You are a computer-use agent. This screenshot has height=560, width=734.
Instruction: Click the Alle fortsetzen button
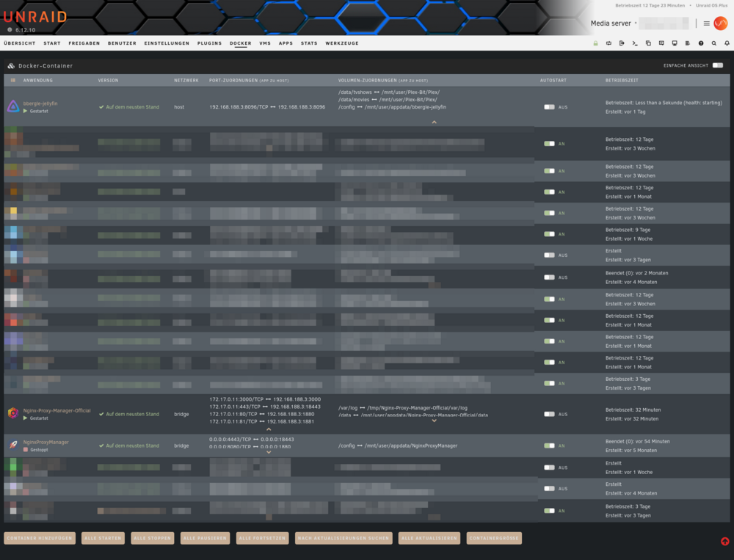262,538
